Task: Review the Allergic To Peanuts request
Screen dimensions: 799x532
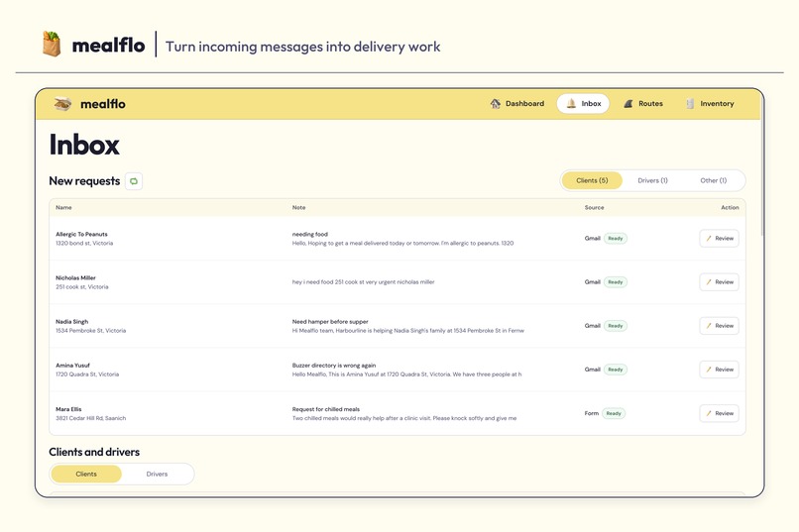Action: [719, 238]
